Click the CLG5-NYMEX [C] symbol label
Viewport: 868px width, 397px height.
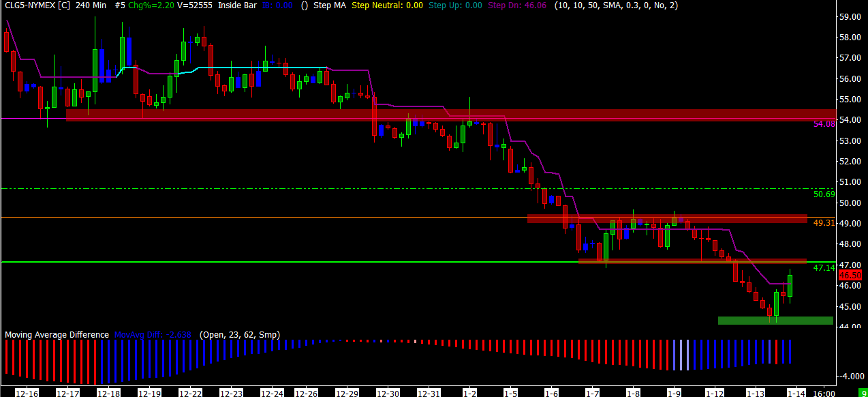[37, 5]
